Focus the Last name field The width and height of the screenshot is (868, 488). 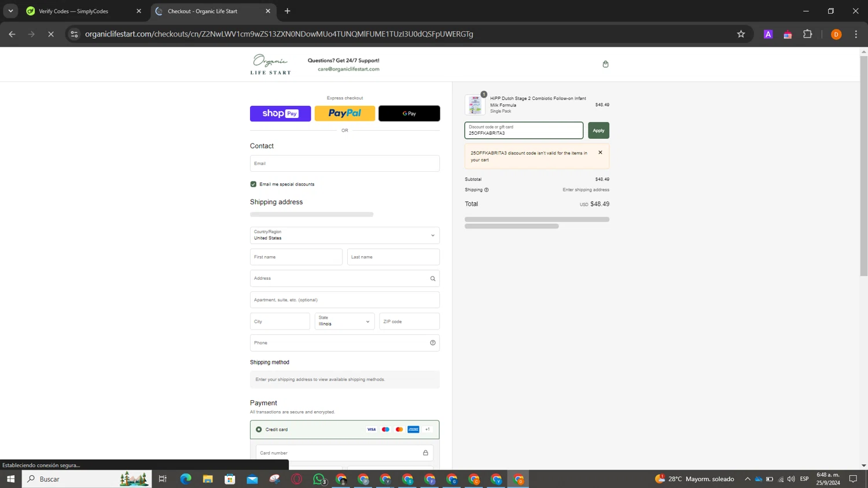coord(393,257)
